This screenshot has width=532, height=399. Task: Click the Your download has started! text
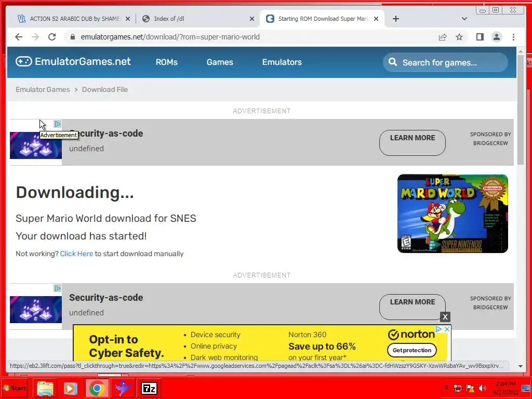point(81,236)
